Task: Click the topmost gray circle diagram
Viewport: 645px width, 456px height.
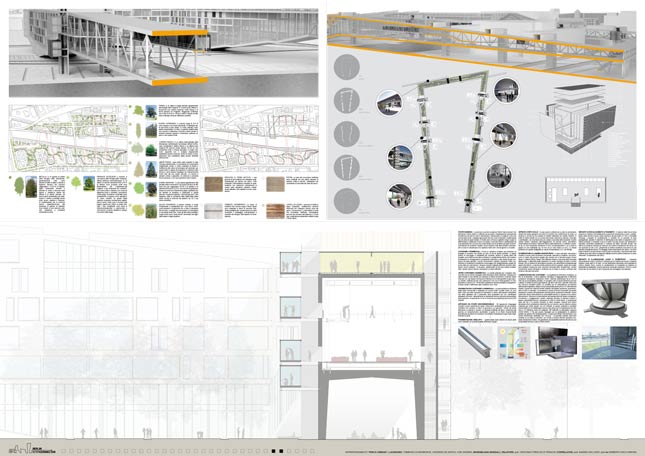Action: coord(347,67)
